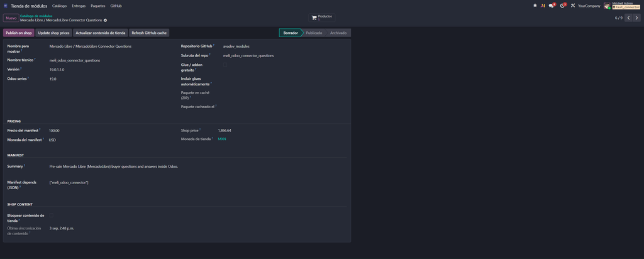
Task: Open the Productos stat button
Action: coord(322,18)
